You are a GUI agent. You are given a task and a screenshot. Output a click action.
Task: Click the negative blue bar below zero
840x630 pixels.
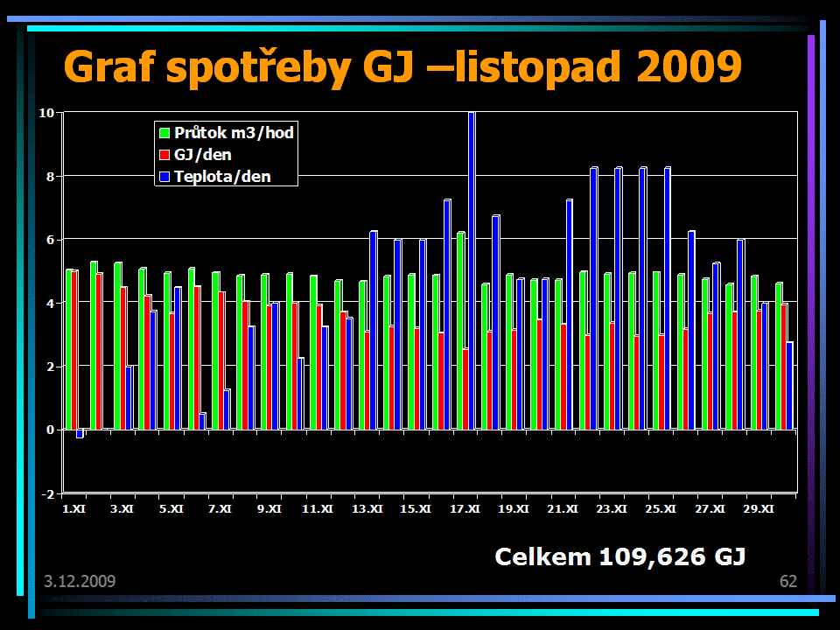[x=80, y=433]
